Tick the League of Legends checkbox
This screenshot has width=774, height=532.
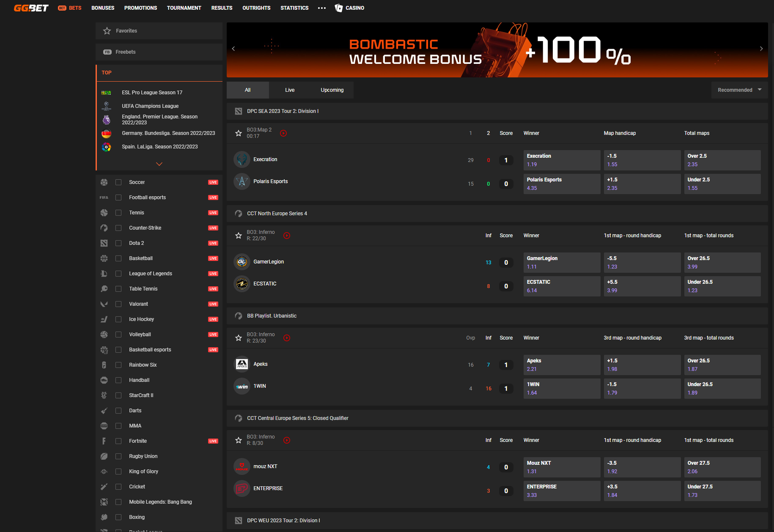[x=118, y=274]
